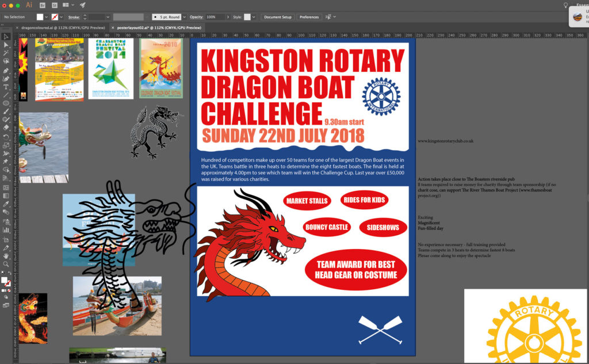Reset to default fill and stroke
The height and width of the screenshot is (364, 589).
pyautogui.click(x=3, y=273)
